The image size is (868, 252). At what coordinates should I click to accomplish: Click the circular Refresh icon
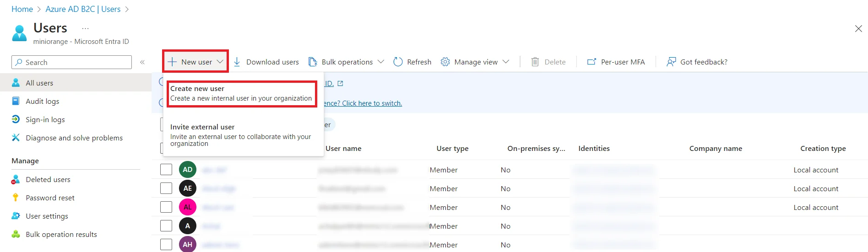pos(398,62)
